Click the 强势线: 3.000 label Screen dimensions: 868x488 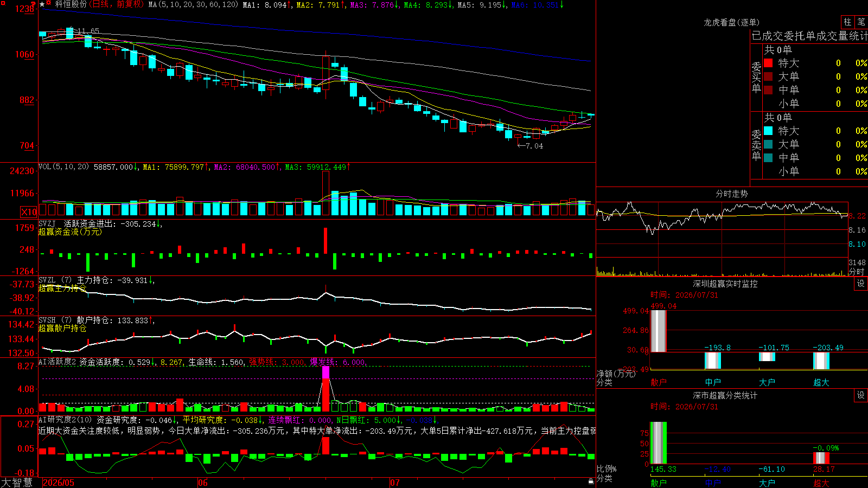tap(278, 362)
